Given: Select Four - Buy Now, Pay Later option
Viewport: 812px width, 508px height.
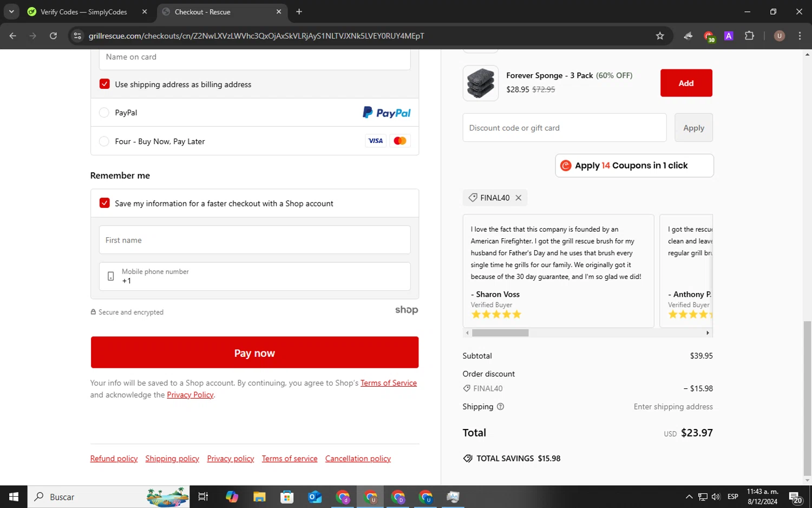Looking at the screenshot, I should coord(104,141).
